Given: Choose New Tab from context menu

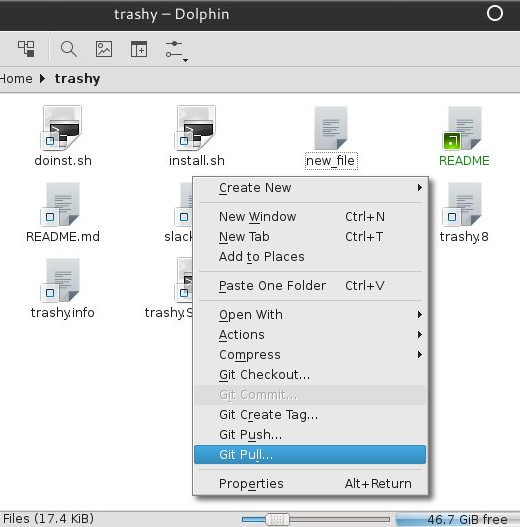Looking at the screenshot, I should (x=310, y=237).
